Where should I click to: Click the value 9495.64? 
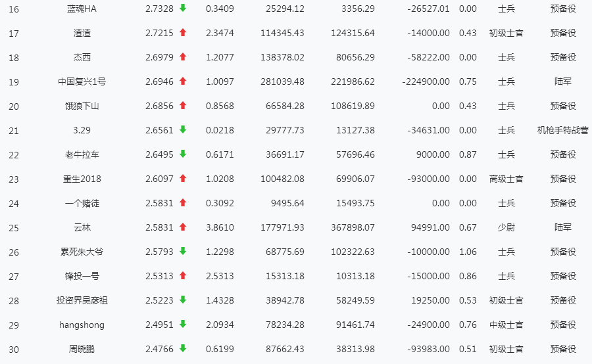coord(287,203)
